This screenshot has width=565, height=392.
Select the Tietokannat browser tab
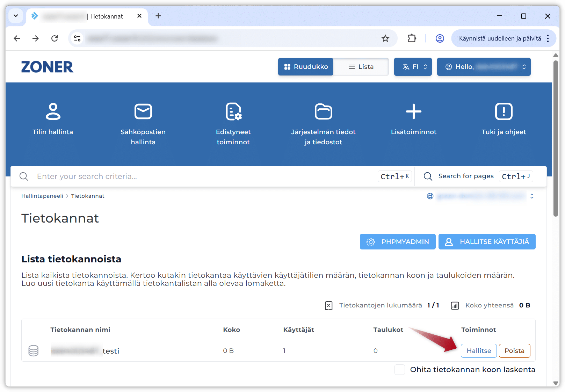(x=87, y=16)
